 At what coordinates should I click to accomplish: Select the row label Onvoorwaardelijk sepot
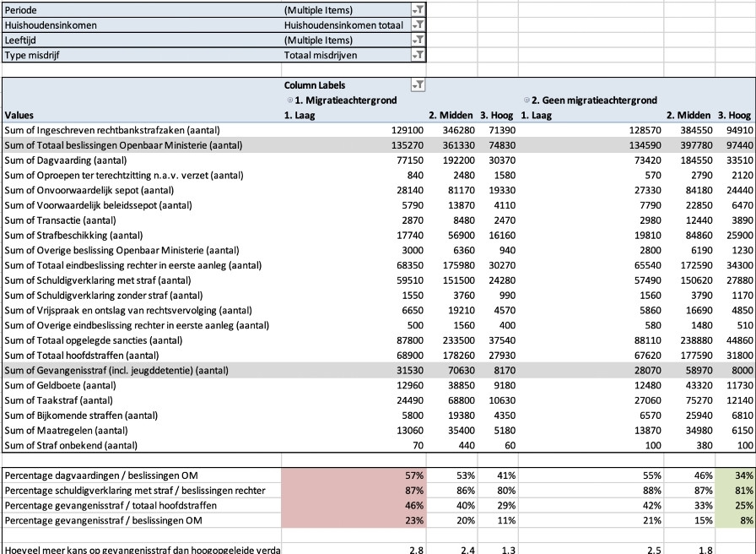[142, 190]
